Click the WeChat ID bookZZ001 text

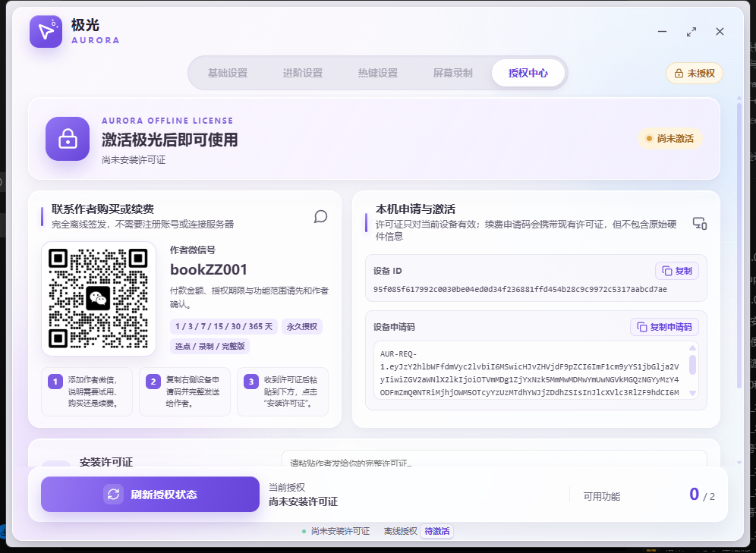(209, 269)
